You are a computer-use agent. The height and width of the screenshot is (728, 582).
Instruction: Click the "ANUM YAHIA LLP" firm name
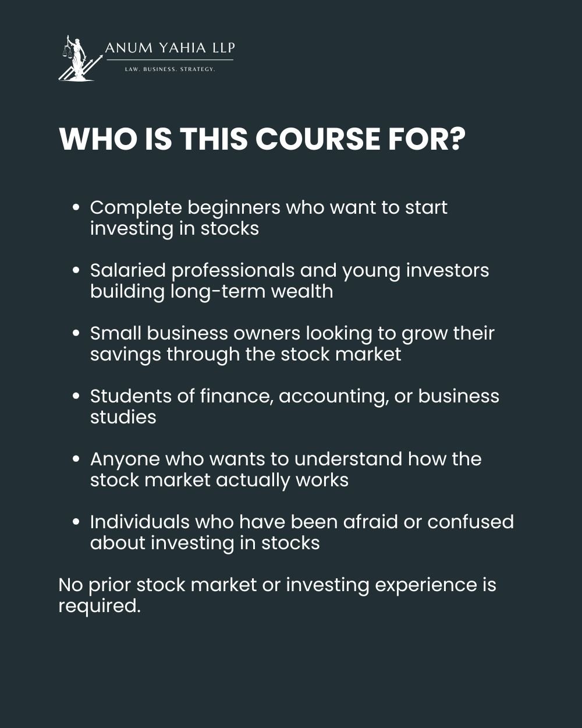point(169,48)
